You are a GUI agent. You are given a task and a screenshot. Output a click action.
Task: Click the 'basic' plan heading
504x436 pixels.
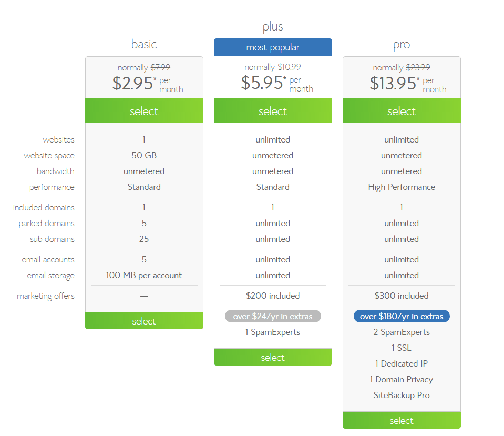(144, 44)
